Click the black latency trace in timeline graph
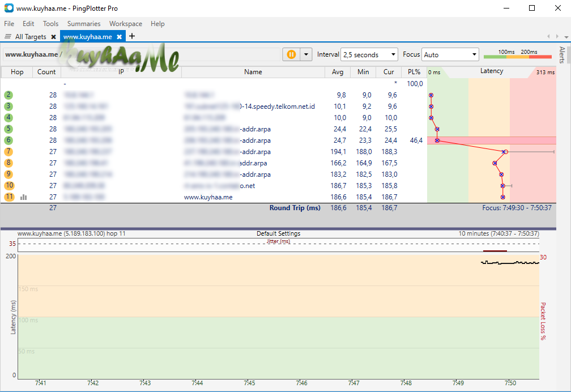Viewport: 571px width, 392px height. pyautogui.click(x=510, y=263)
